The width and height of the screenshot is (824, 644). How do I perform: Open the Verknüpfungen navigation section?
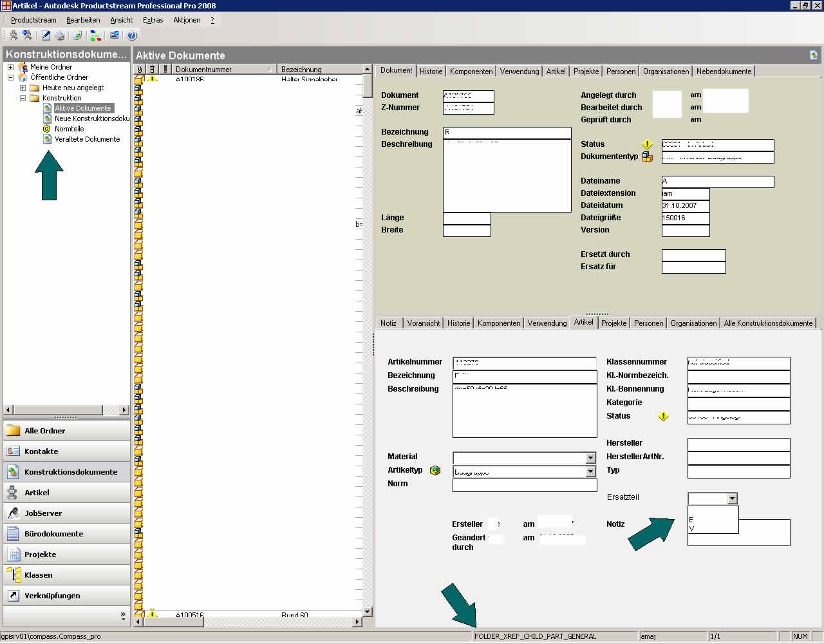coord(66,596)
